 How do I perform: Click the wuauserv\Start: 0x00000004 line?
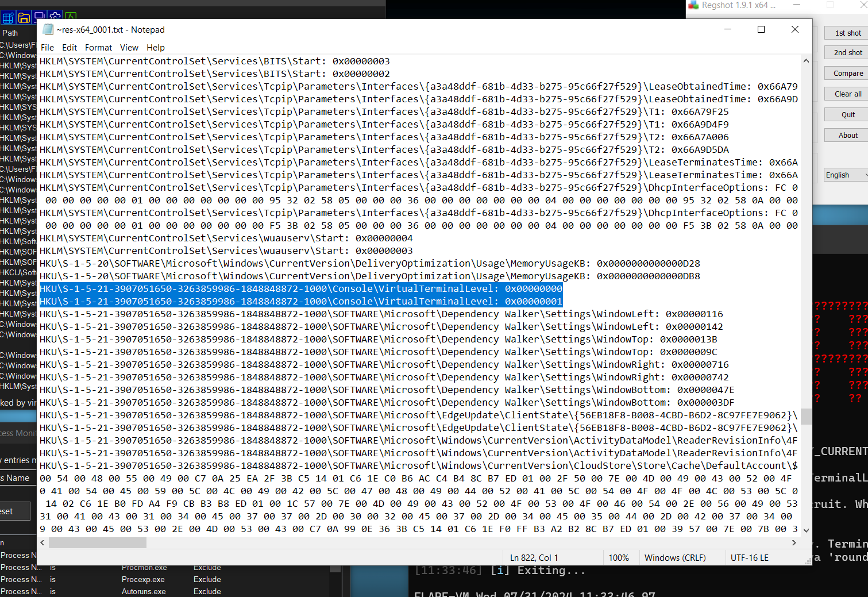226,238
